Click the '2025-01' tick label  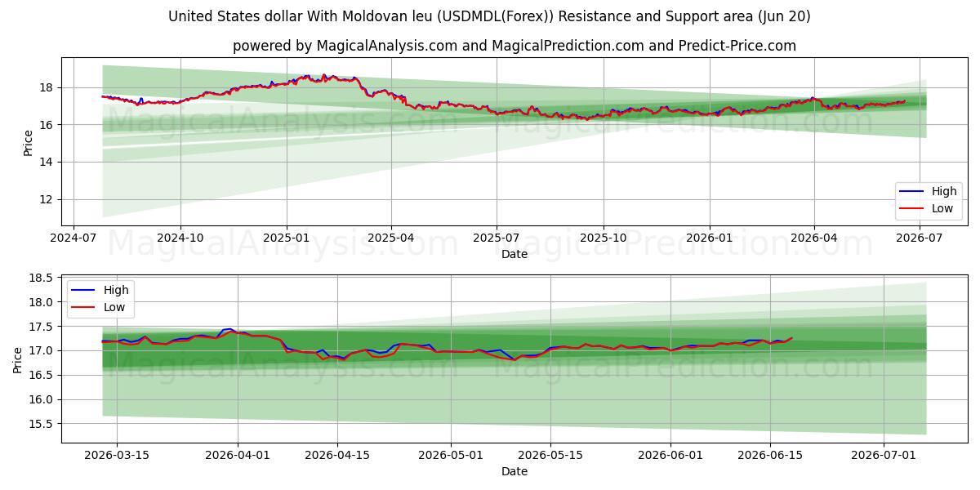287,238
